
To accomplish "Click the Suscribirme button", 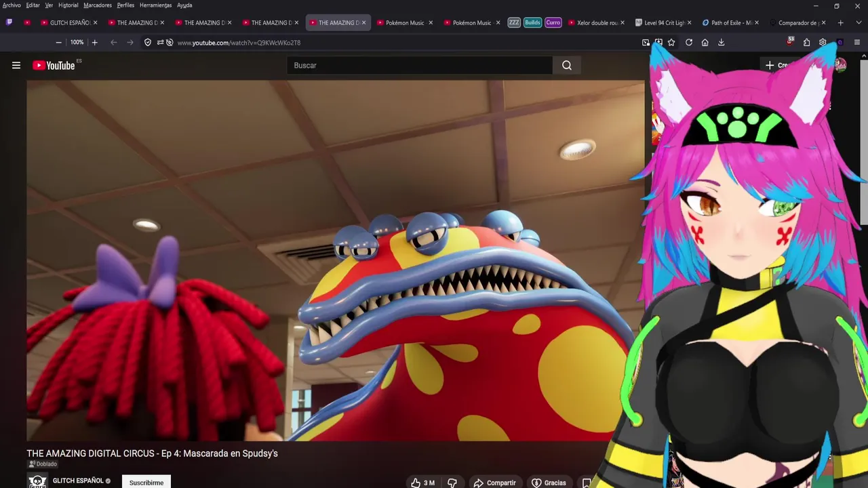I will tap(146, 483).
